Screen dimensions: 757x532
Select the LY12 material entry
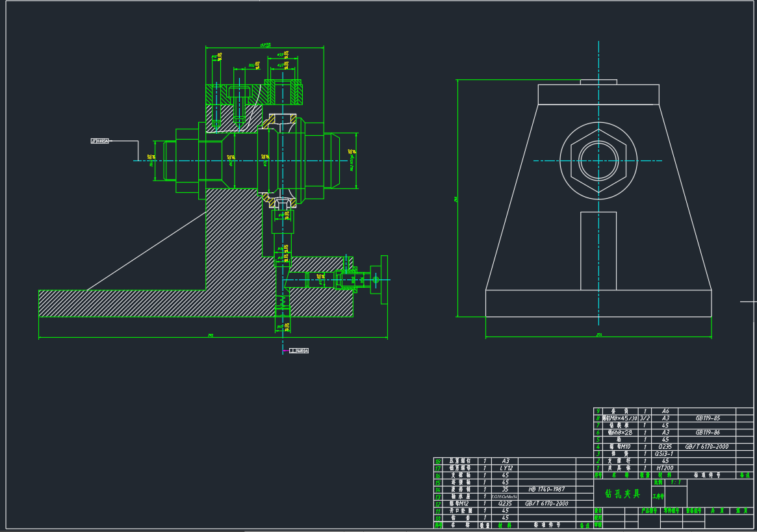point(505,468)
